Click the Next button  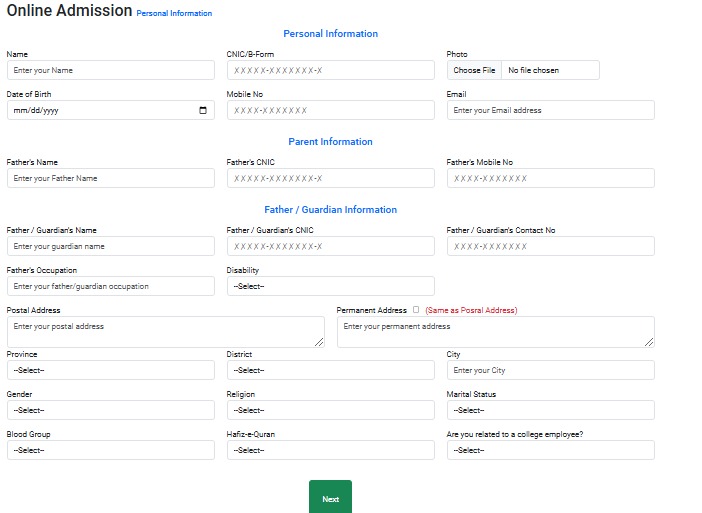330,498
